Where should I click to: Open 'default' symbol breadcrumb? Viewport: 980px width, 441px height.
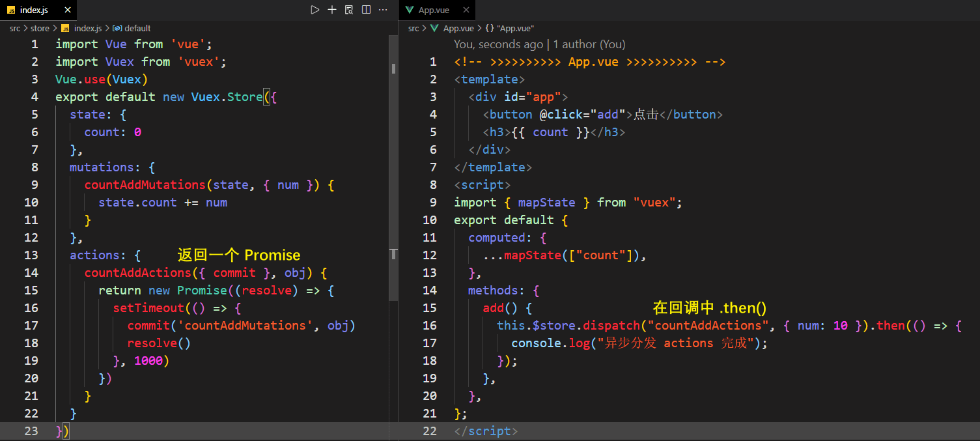click(x=137, y=28)
